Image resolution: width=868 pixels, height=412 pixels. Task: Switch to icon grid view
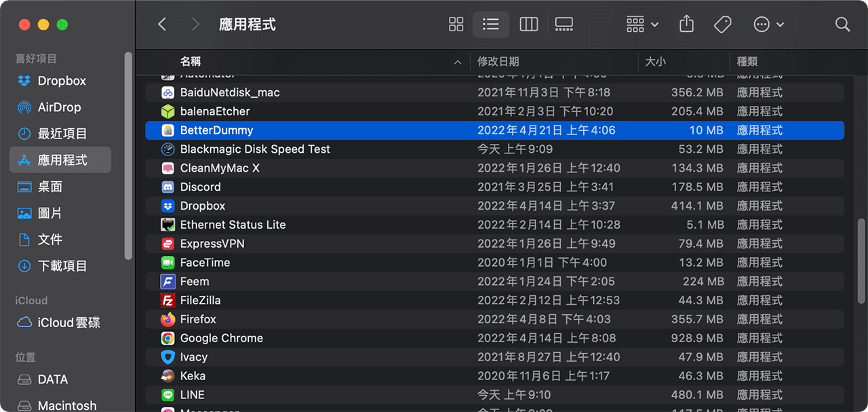456,24
